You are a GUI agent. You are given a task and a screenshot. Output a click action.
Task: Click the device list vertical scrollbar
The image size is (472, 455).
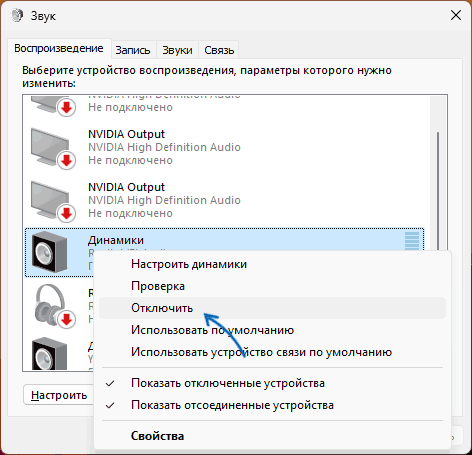(x=438, y=191)
